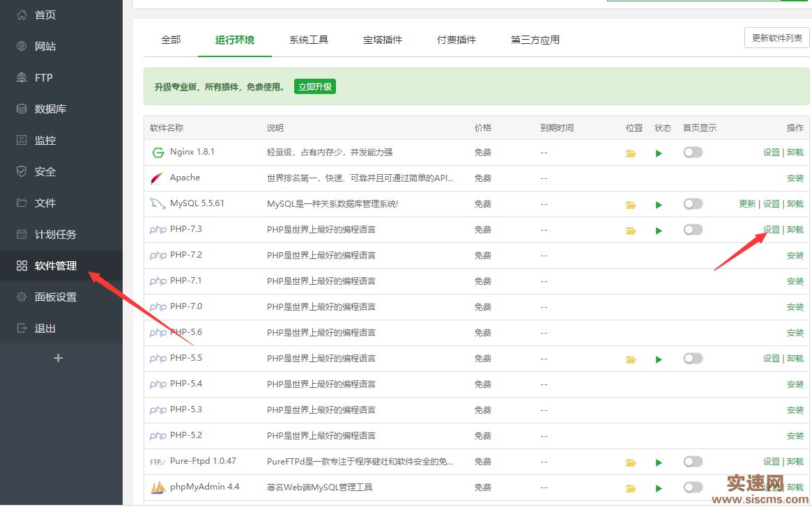Viewport: 812px width, 507px height.
Task: Open the 付费插件 tab
Action: click(457, 40)
